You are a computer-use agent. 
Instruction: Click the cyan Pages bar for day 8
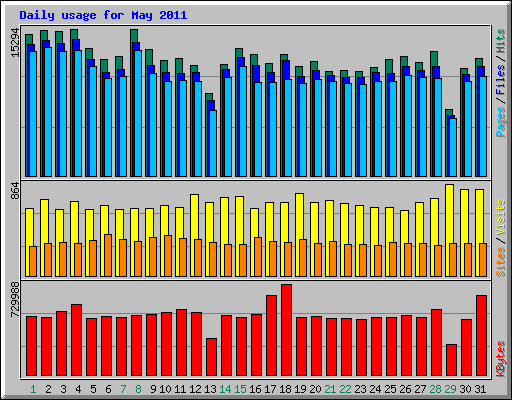click(138, 113)
